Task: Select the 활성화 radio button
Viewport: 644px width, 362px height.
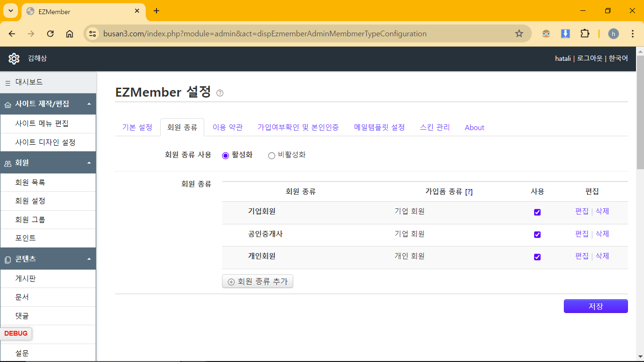Action: 225,156
